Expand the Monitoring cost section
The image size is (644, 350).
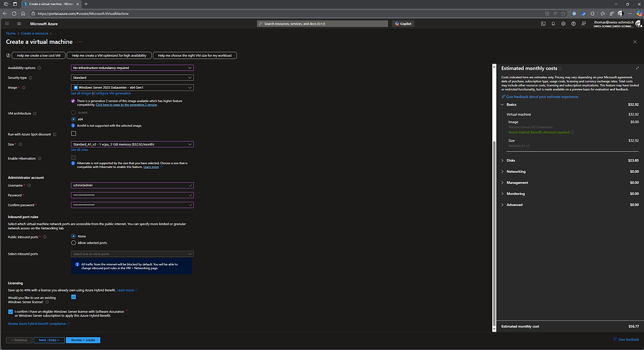(x=502, y=194)
